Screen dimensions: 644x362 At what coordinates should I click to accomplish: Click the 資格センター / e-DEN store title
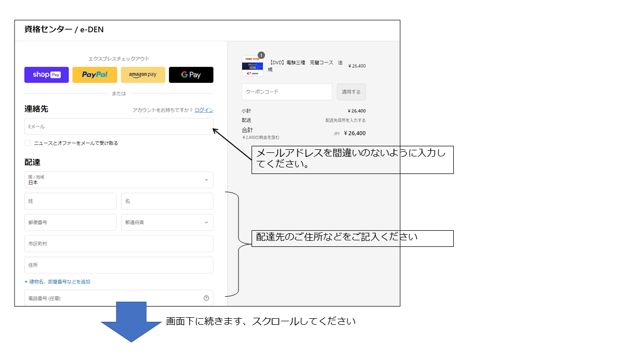click(x=64, y=30)
